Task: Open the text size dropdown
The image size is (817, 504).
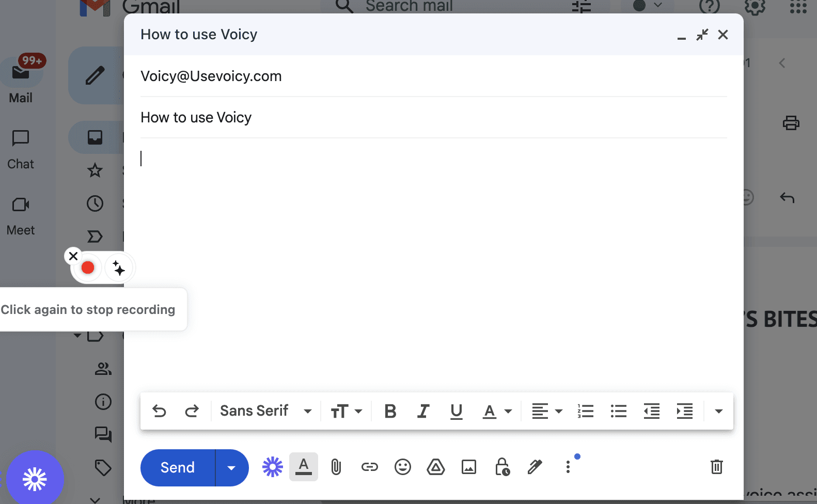Action: (347, 411)
